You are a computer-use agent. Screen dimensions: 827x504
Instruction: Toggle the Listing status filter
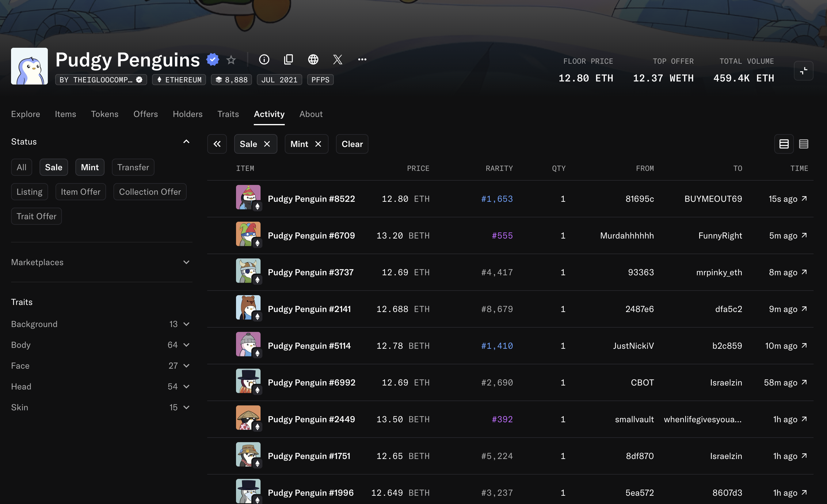(29, 192)
